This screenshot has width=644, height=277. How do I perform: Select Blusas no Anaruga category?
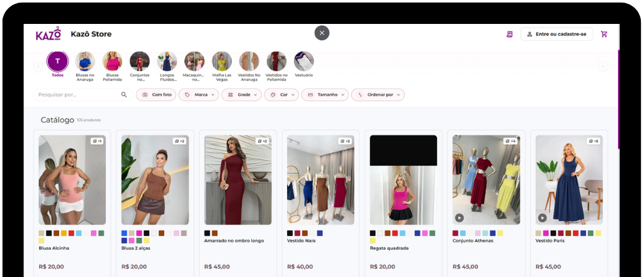click(x=85, y=67)
